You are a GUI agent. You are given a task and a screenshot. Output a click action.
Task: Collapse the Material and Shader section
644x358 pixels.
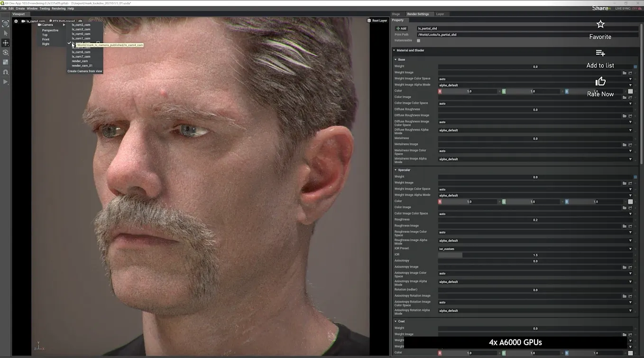pyautogui.click(x=394, y=50)
